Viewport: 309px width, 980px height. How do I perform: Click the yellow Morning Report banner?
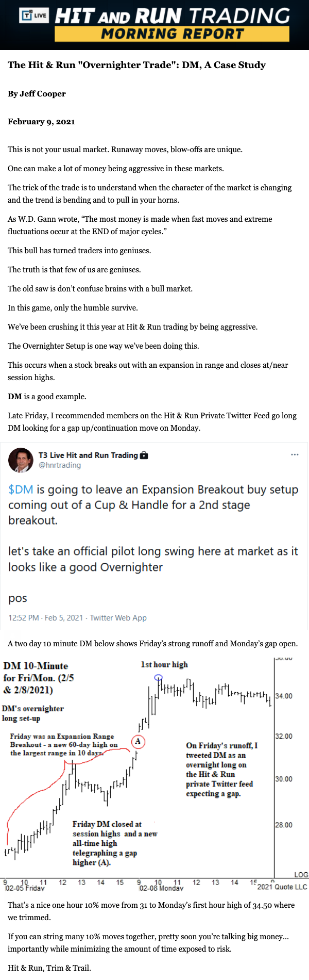[172, 34]
